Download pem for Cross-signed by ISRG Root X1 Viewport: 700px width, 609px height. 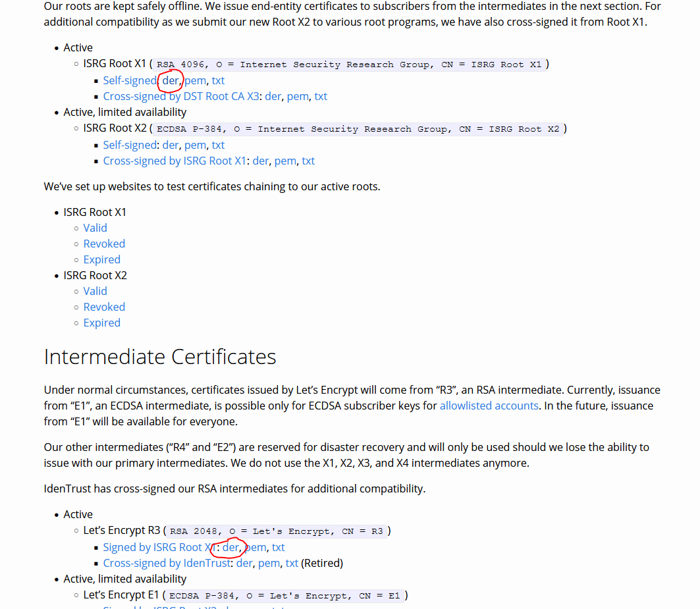(285, 161)
